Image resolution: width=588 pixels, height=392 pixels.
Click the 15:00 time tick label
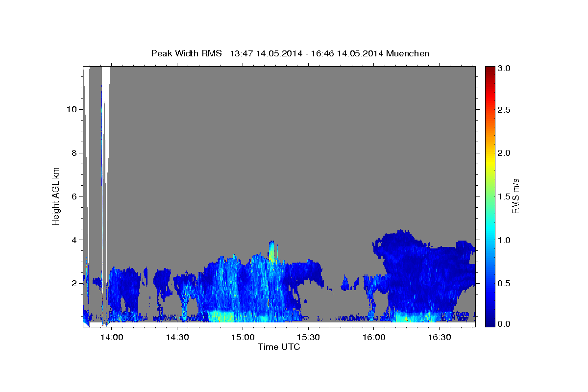point(243,338)
